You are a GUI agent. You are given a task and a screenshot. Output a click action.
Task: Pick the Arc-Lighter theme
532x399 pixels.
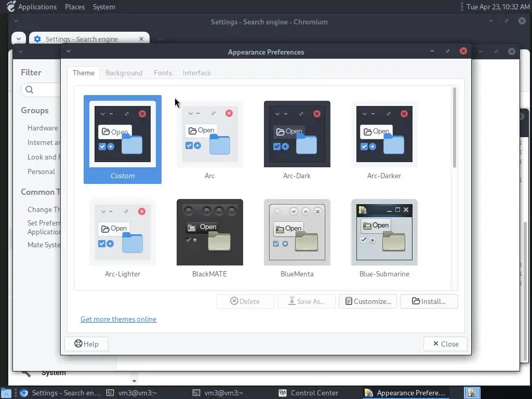click(123, 237)
